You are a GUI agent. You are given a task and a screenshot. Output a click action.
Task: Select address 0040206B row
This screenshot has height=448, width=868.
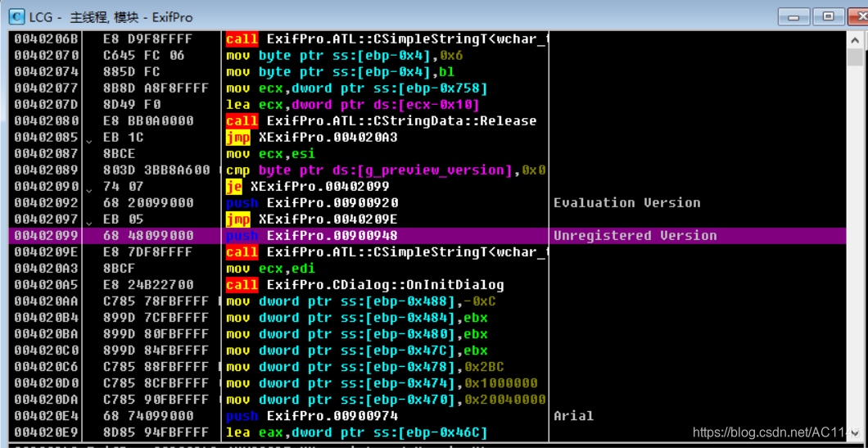click(427, 38)
